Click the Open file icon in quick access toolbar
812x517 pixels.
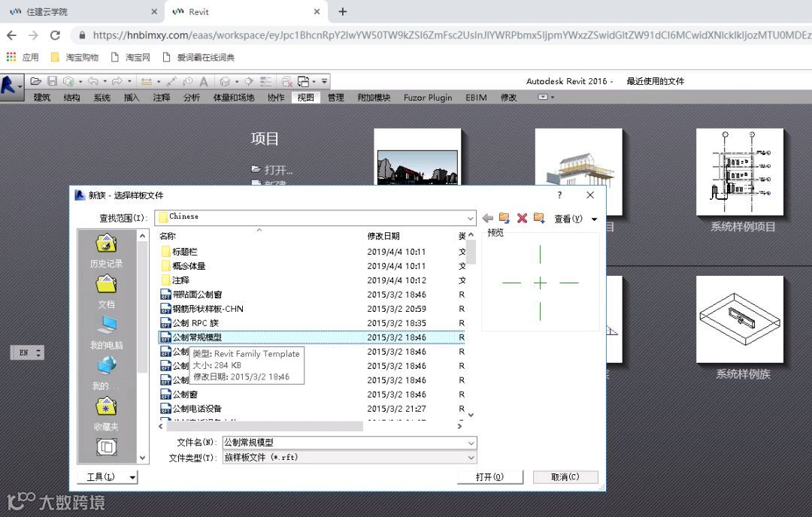36,81
